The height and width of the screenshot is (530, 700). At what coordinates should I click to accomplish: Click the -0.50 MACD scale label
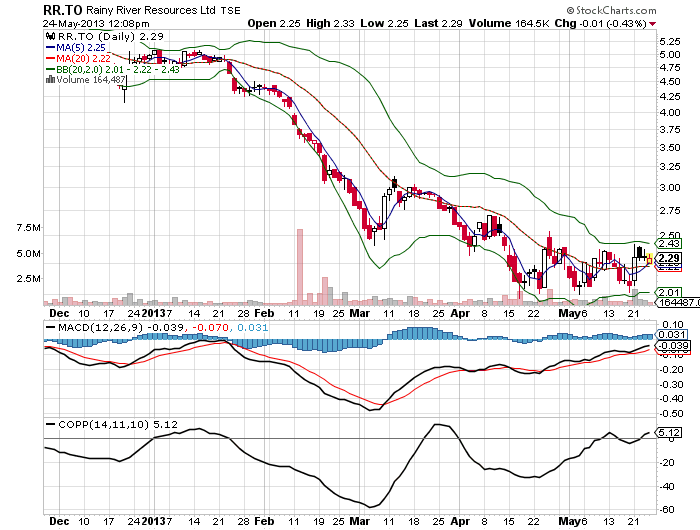click(671, 413)
